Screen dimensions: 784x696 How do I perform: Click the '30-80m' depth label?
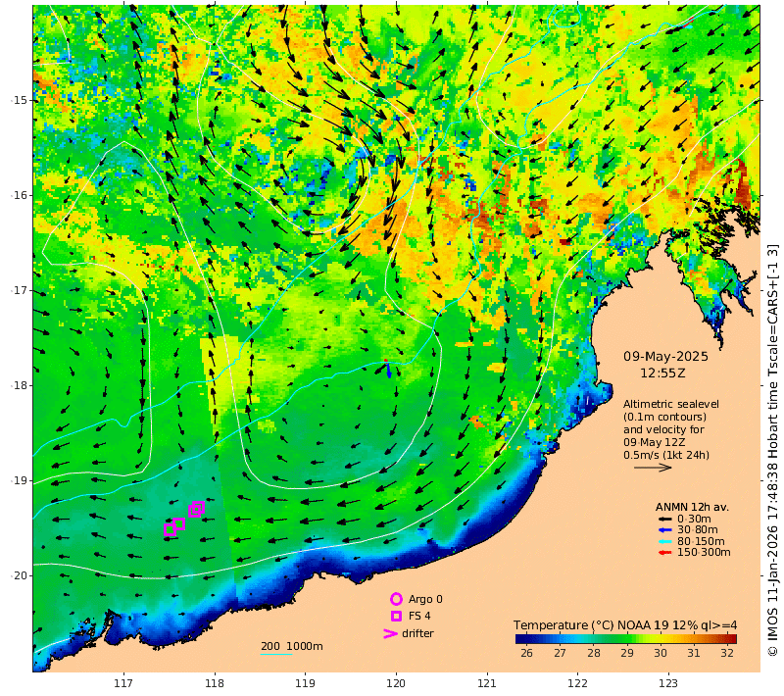(x=698, y=530)
